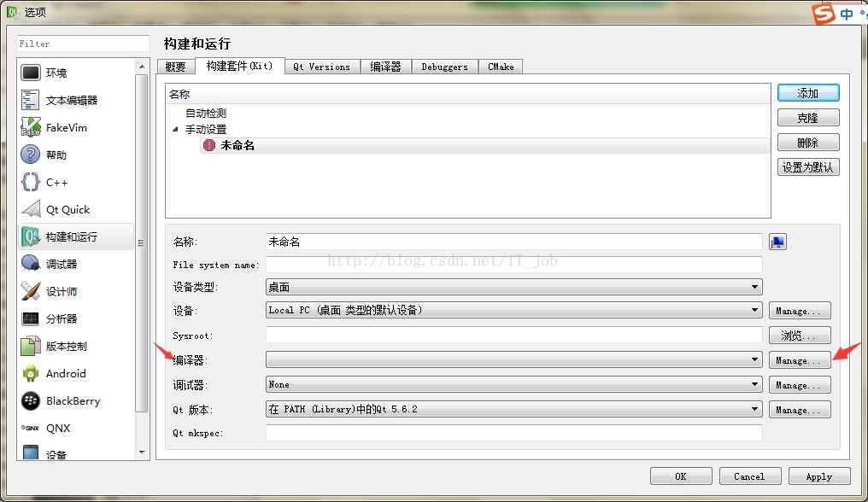Image resolution: width=868 pixels, height=502 pixels.
Task: Click the 添加 add button
Action: point(808,93)
